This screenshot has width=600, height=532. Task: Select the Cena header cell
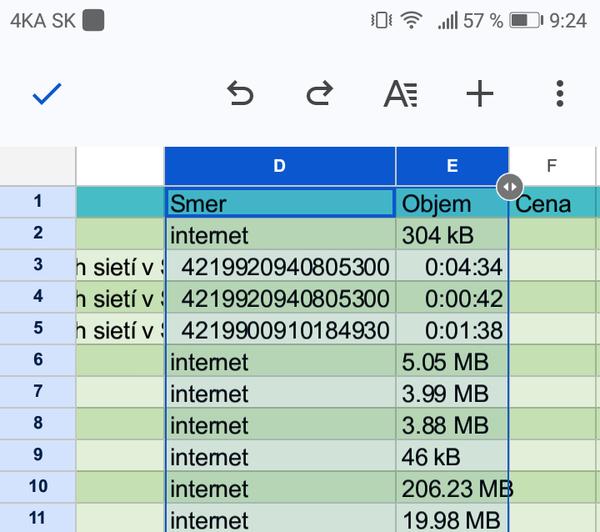tap(554, 204)
